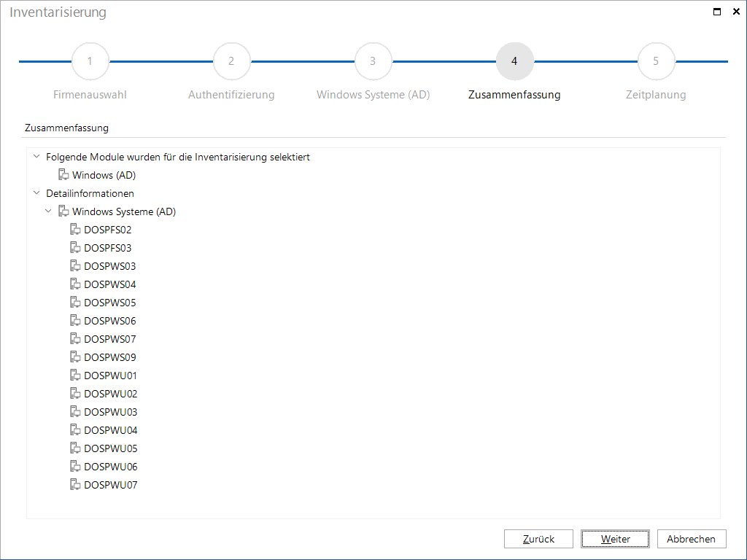Go to step 3 Windows Systeme (AD)

(373, 61)
